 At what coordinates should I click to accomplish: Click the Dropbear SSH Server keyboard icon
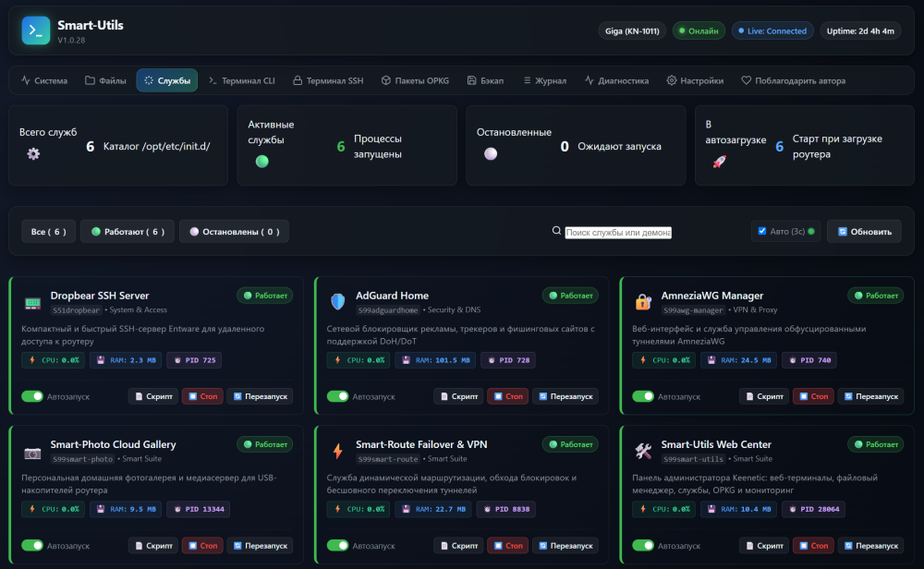click(x=32, y=303)
